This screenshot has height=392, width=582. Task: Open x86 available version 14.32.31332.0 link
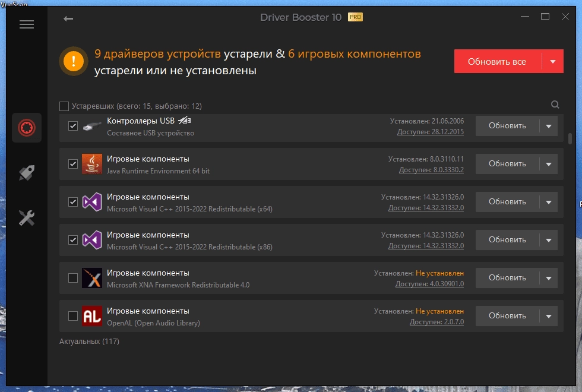(426, 246)
